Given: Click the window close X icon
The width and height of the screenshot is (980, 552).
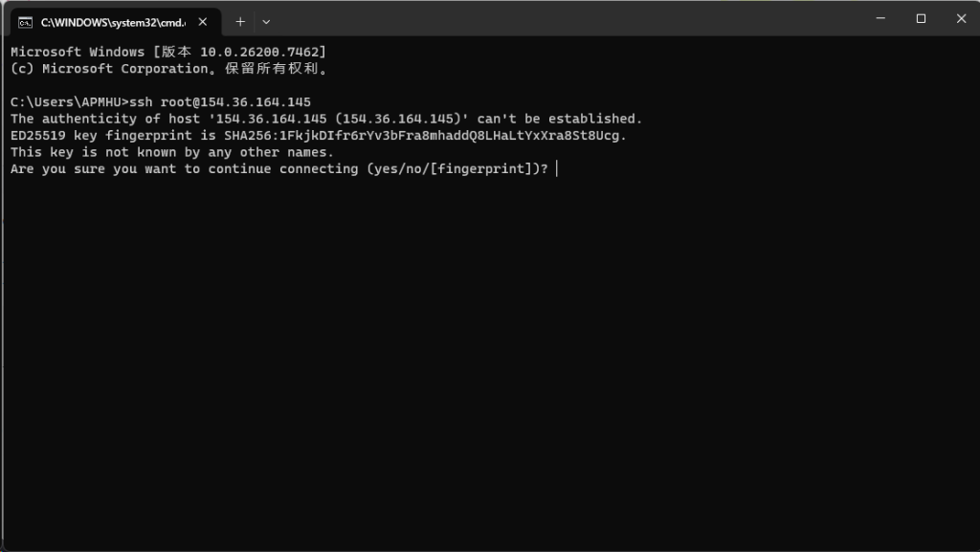Looking at the screenshot, I should pos(961,18).
